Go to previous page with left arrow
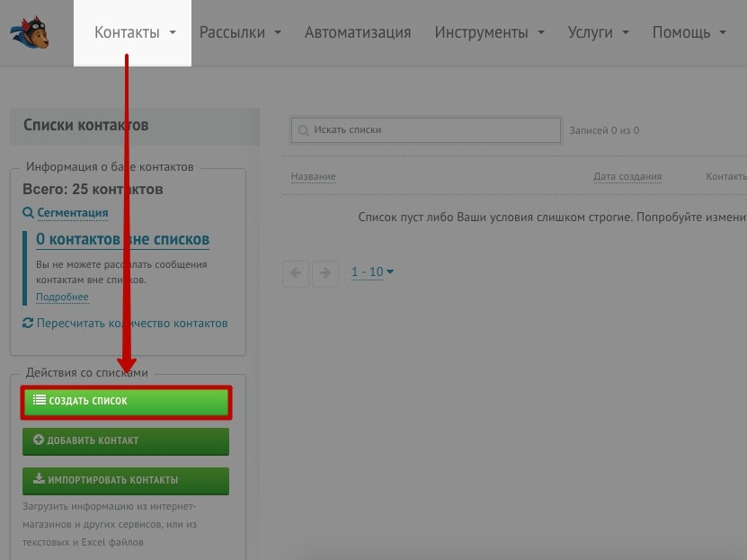The width and height of the screenshot is (747, 560). click(296, 273)
